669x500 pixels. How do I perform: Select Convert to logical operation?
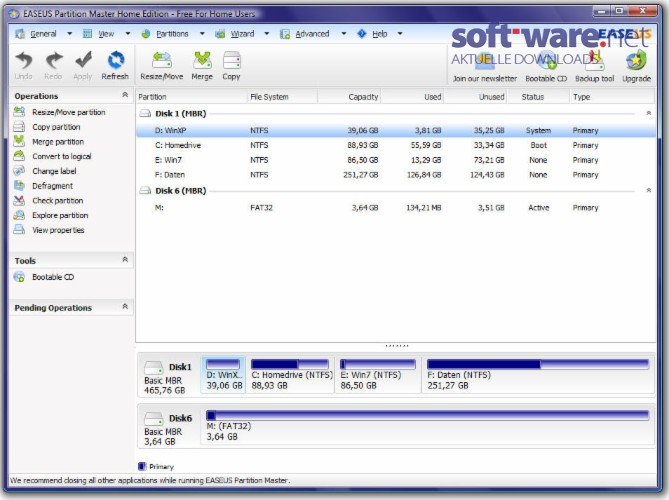tap(52, 157)
